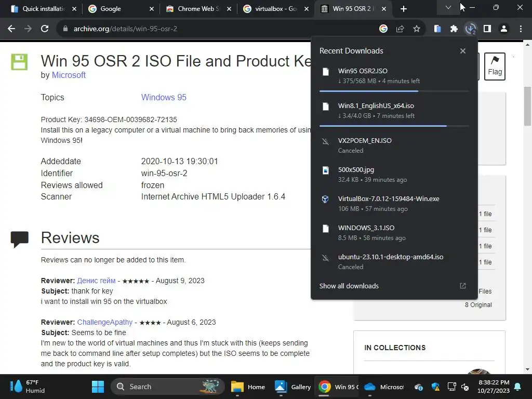Click the Reviews speech bubble icon
Image resolution: width=532 pixels, height=399 pixels.
[x=19, y=239]
